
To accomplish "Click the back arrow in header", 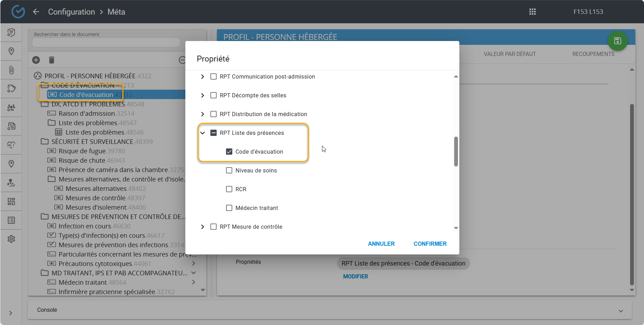I will tap(36, 12).
